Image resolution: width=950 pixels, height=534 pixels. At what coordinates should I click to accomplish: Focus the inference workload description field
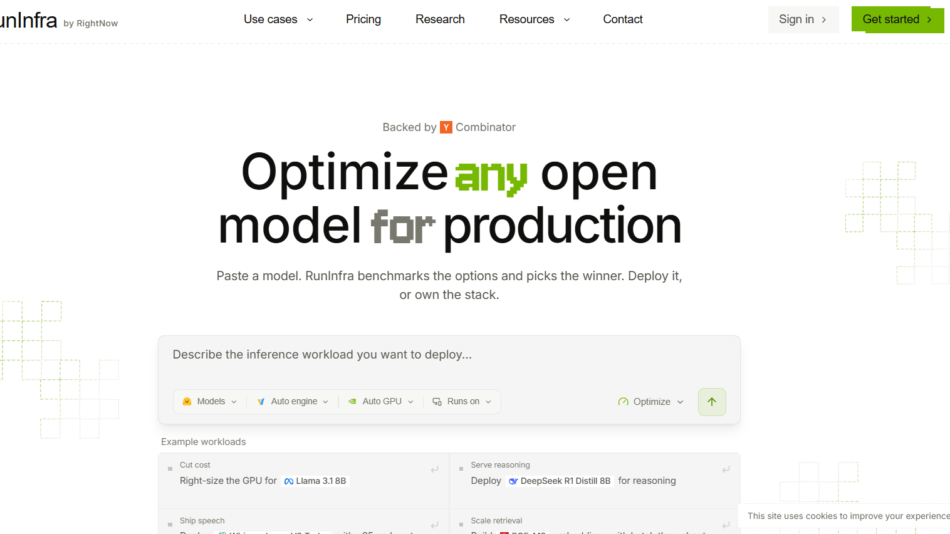[449, 355]
